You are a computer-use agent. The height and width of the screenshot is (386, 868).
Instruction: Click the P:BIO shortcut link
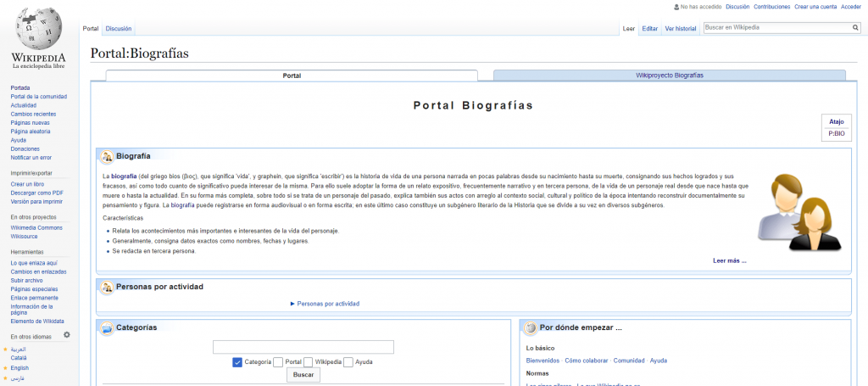(837, 133)
